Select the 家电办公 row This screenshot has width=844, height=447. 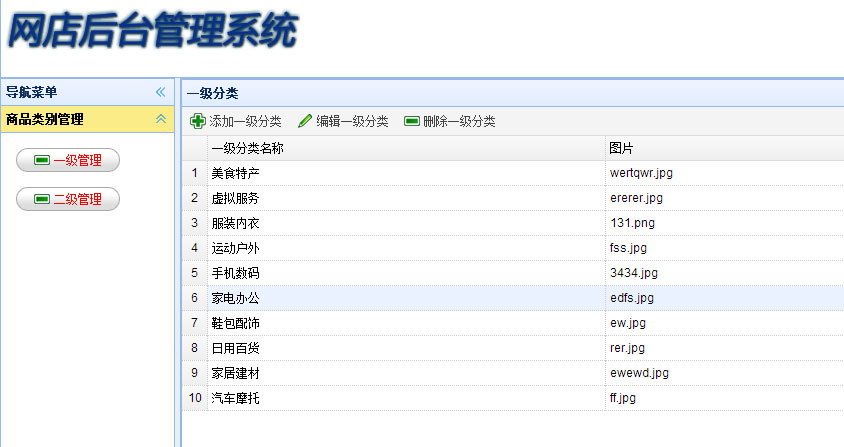point(236,298)
